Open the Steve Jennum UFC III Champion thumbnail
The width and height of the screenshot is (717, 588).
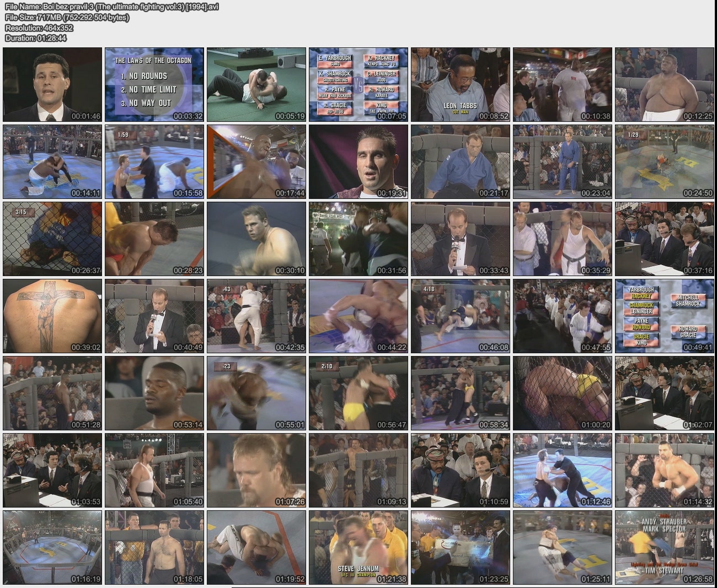358,547
